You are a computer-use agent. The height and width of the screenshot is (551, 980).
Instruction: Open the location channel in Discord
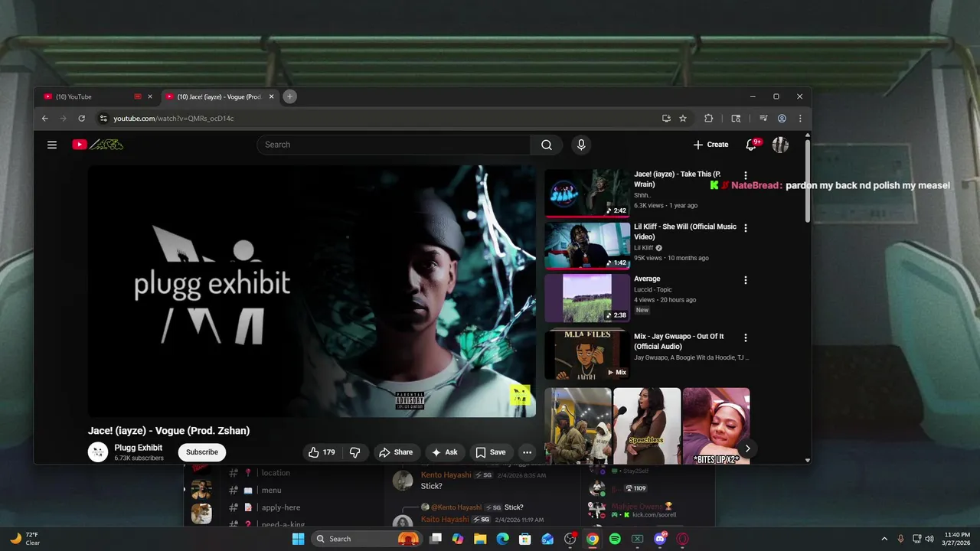(x=276, y=473)
